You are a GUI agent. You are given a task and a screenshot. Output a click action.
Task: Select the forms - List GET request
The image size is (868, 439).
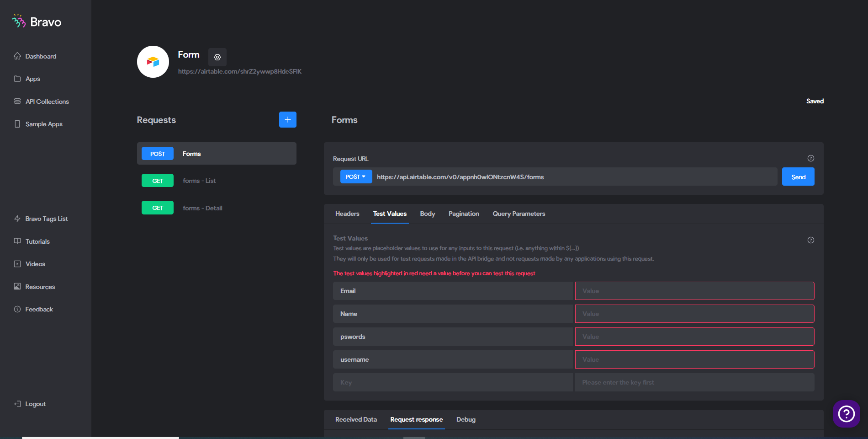click(217, 181)
